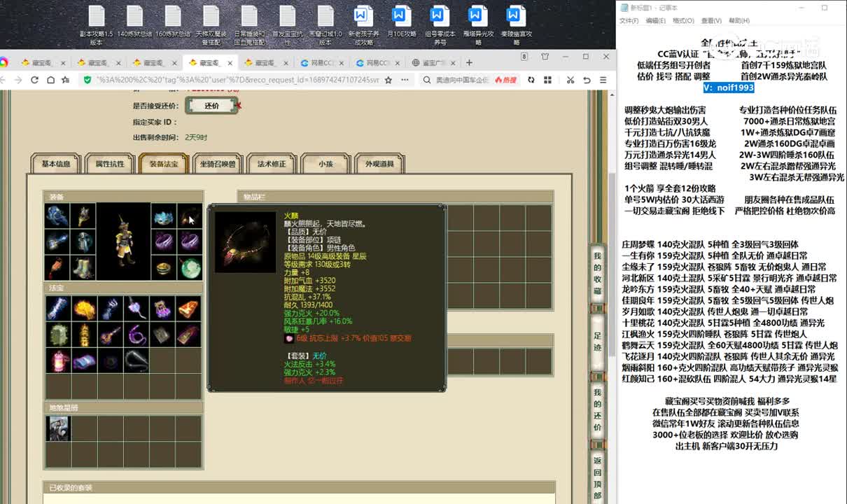Open the 法术修正 tab
847x504 pixels.
272,164
